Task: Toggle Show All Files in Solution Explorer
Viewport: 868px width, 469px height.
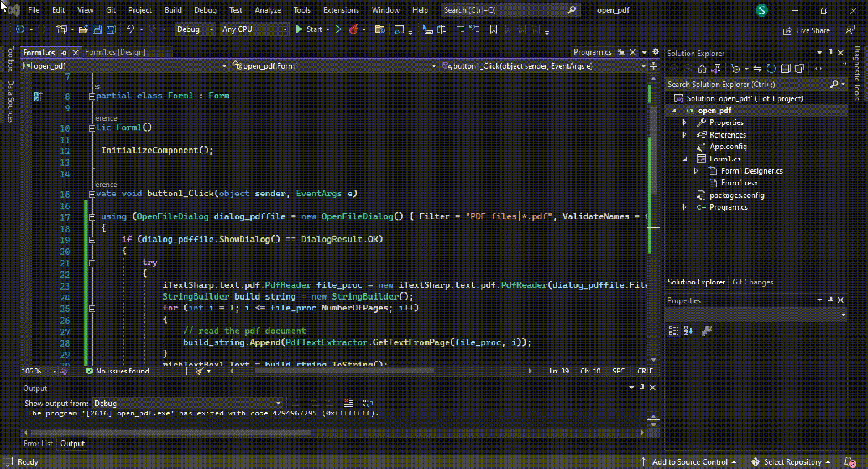Action: [x=799, y=69]
